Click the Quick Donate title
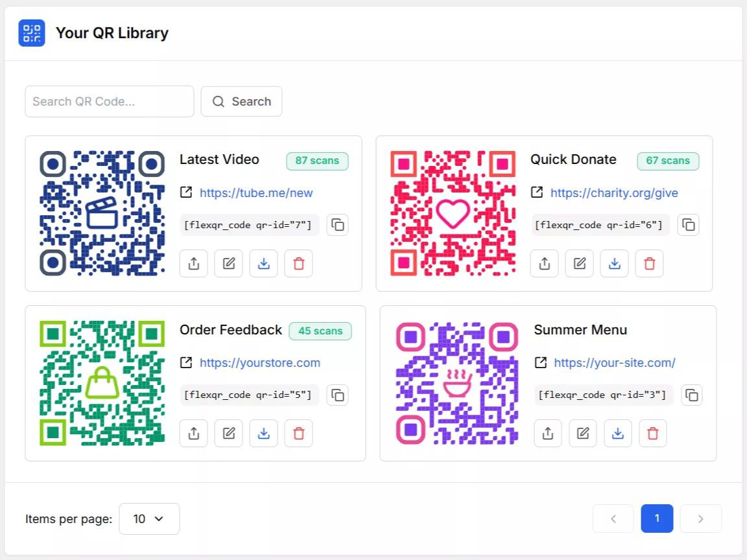This screenshot has width=747, height=560. point(573,159)
